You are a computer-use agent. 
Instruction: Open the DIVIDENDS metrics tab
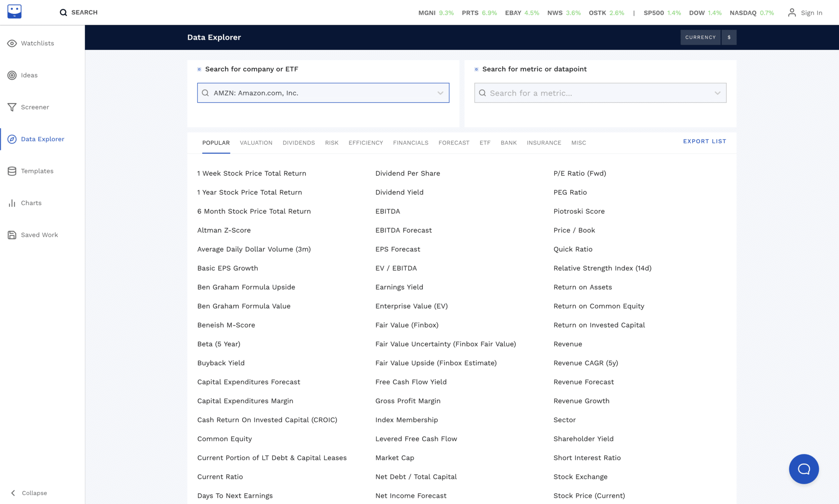click(299, 142)
